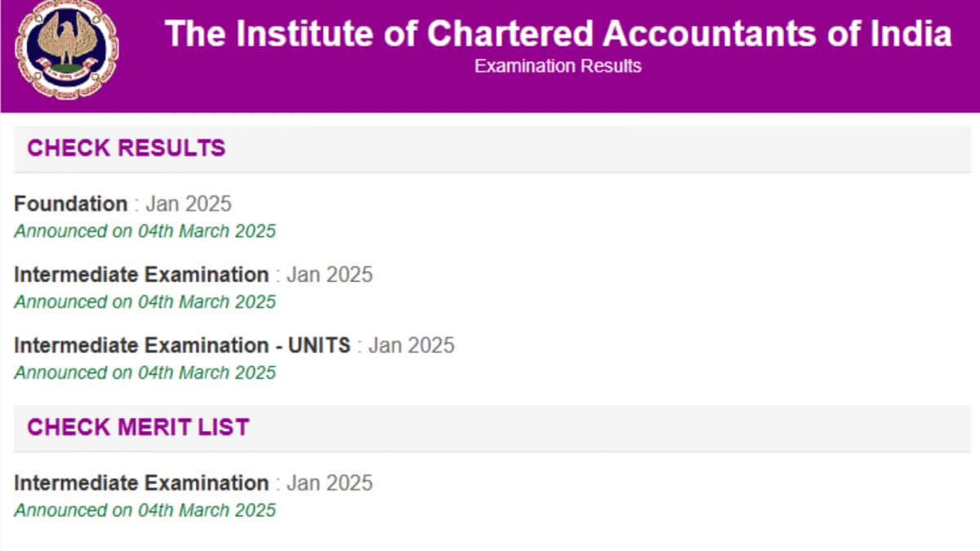Open the Foundation Jan 2025 result link
Viewport: 980px width, 551px height.
tap(122, 203)
